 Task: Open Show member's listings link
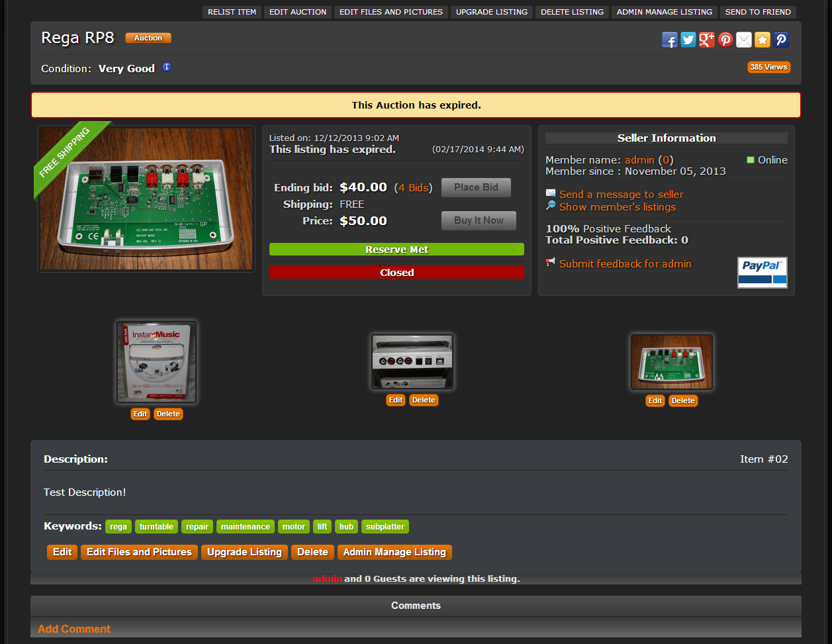coord(618,207)
